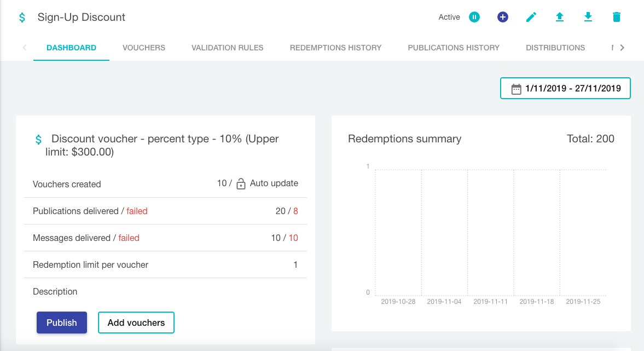The width and height of the screenshot is (644, 351).
Task: Click the Publish button
Action: click(x=62, y=323)
